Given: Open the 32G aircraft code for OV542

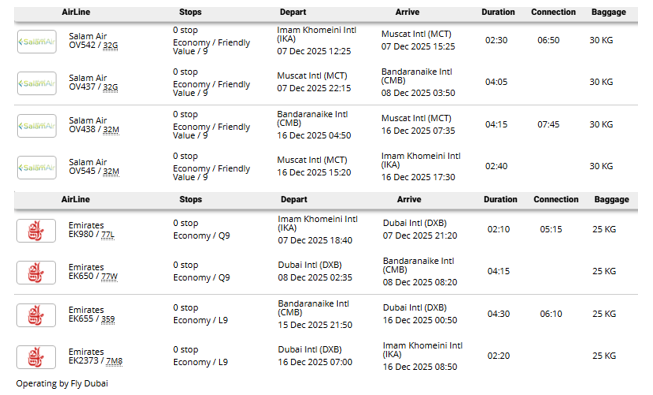Looking at the screenshot, I should tap(110, 45).
